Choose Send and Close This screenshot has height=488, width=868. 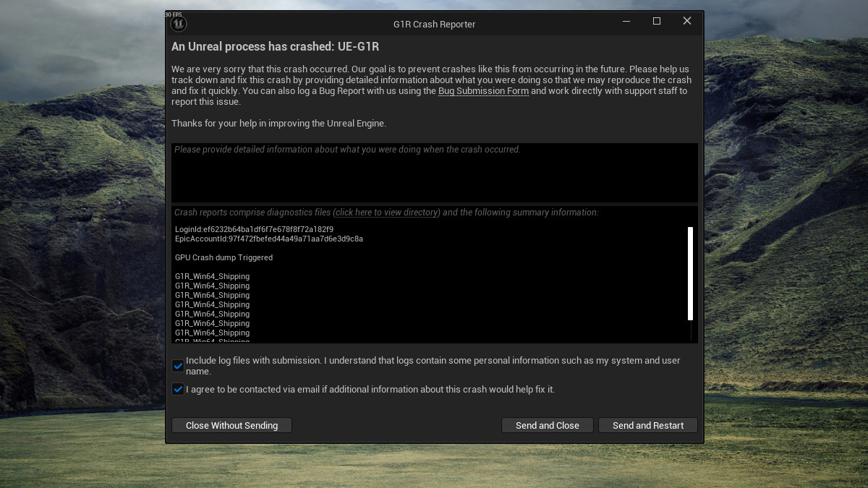pyautogui.click(x=548, y=425)
